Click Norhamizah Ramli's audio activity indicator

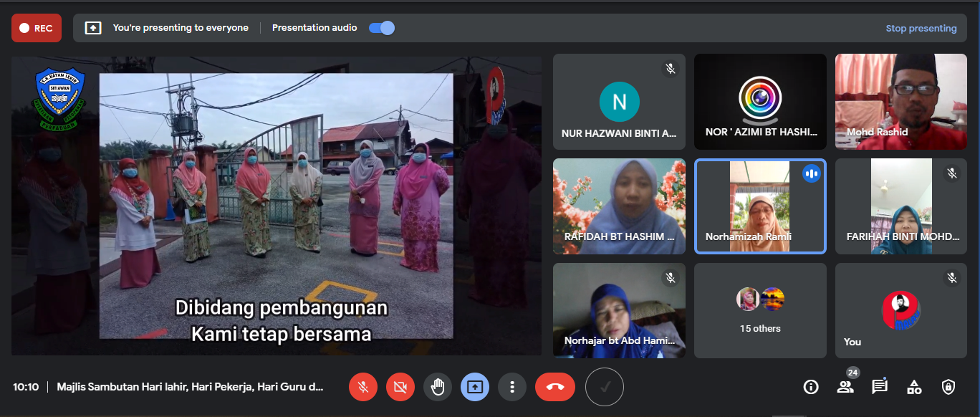[812, 173]
